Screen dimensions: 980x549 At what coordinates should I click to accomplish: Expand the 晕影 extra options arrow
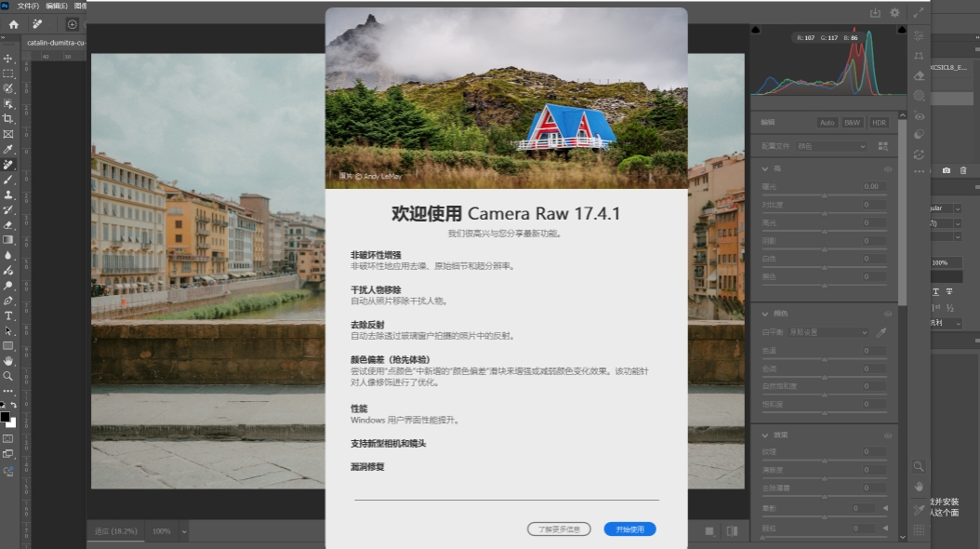click(x=885, y=508)
